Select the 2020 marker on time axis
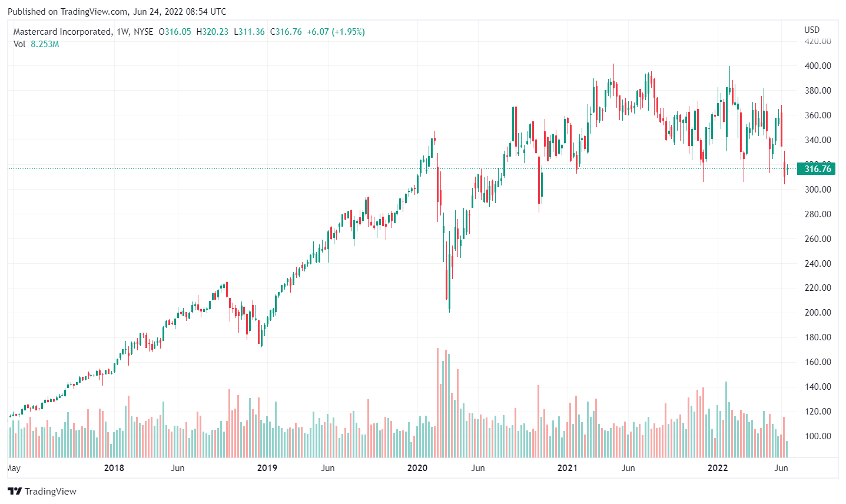Image resolution: width=846 pixels, height=504 pixels. click(x=417, y=468)
